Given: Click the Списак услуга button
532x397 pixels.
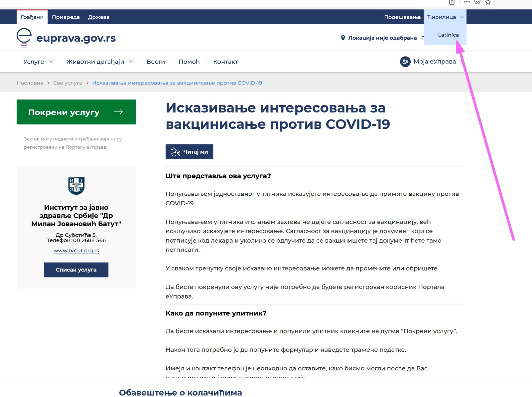Looking at the screenshot, I should [76, 270].
